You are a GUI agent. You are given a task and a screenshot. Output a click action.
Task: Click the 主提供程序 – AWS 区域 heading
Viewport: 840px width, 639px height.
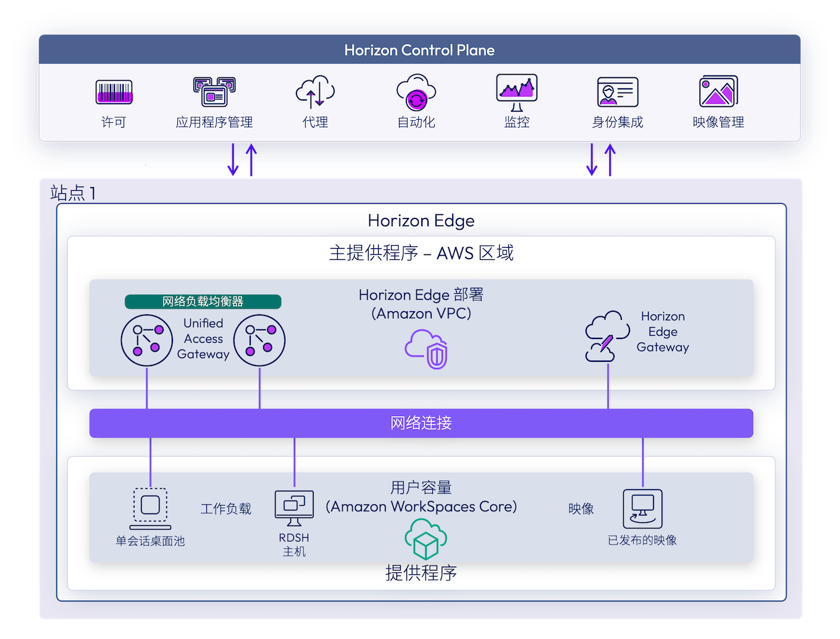pyautogui.click(x=421, y=253)
